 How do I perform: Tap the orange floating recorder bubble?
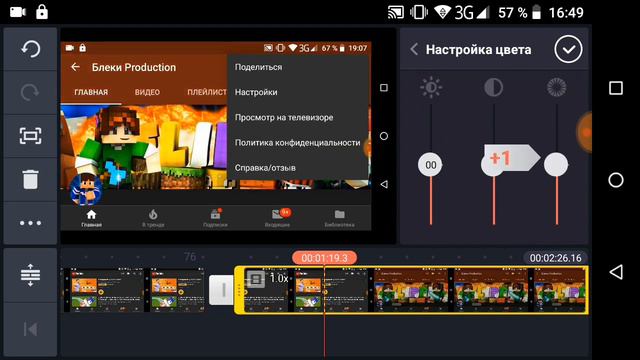584,131
